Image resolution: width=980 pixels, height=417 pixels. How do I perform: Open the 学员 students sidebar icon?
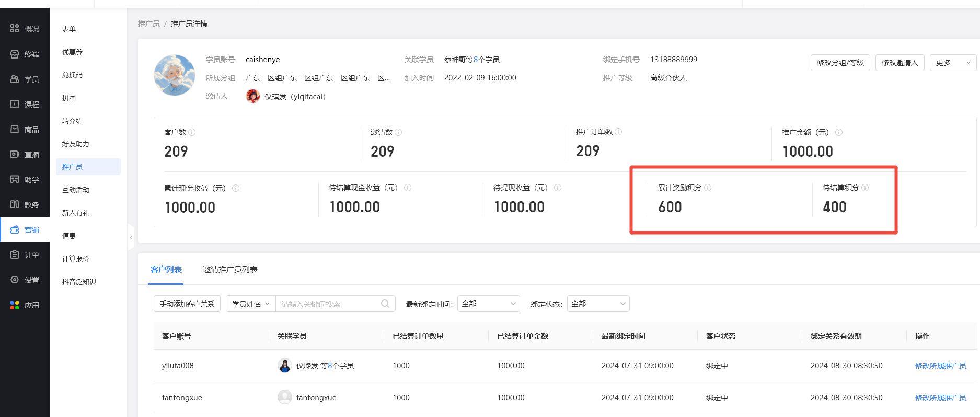[x=15, y=79]
